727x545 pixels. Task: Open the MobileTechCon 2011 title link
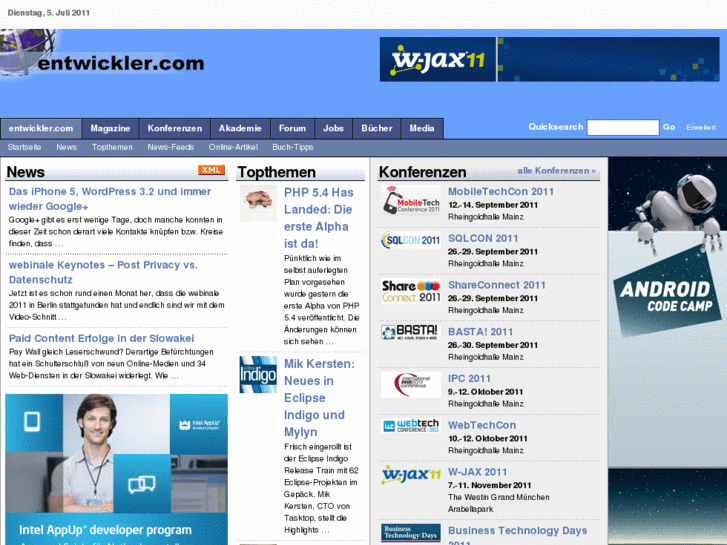[x=501, y=192]
